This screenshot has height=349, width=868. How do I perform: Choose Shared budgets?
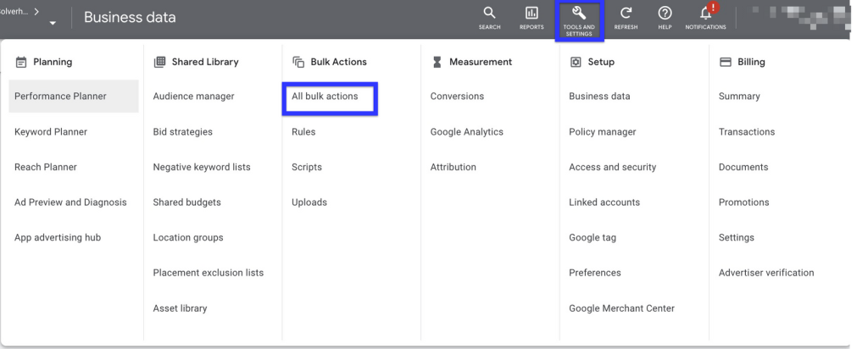187,202
